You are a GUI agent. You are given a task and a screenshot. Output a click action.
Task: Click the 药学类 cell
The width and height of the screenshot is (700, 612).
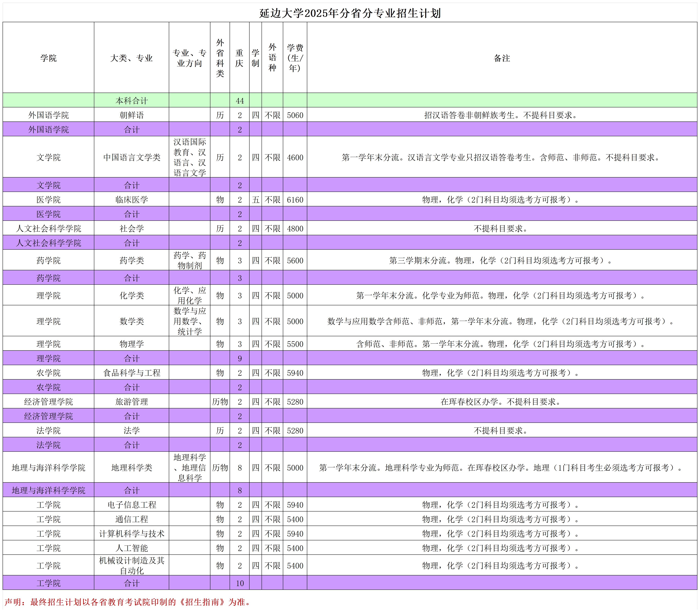131,260
